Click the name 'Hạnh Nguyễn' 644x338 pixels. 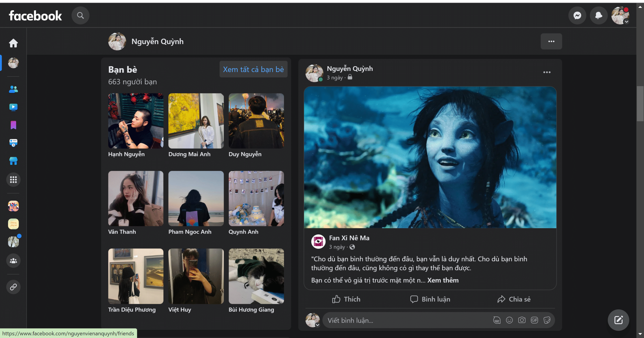coord(127,154)
